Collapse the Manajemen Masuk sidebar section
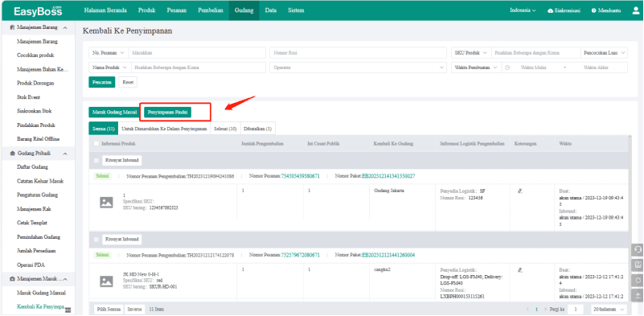This screenshot has height=316, width=644. tap(65, 279)
